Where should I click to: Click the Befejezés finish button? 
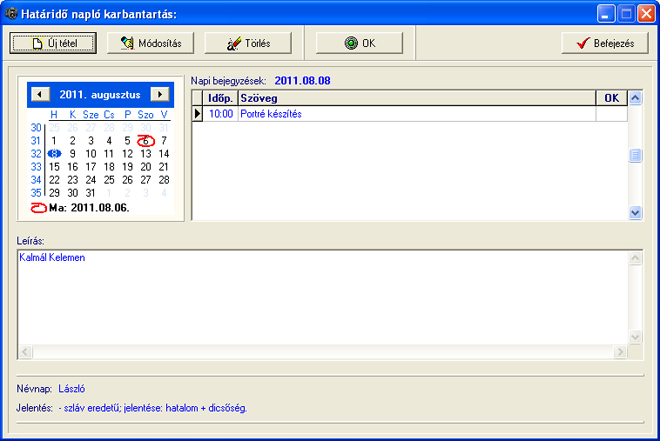[x=605, y=43]
